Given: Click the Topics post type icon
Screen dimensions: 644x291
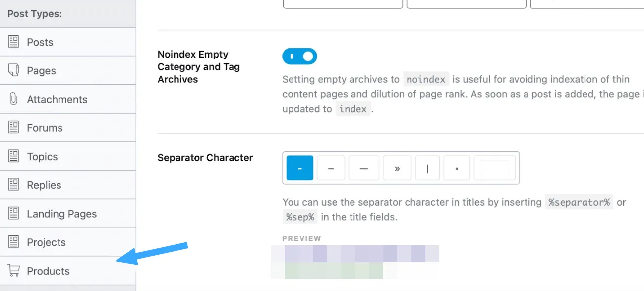Looking at the screenshot, I should (x=13, y=157).
